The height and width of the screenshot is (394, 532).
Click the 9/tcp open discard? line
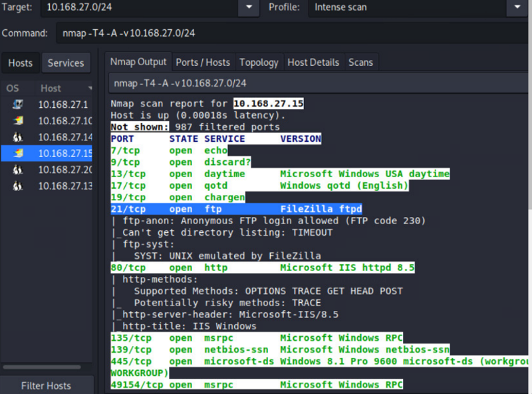(x=181, y=162)
